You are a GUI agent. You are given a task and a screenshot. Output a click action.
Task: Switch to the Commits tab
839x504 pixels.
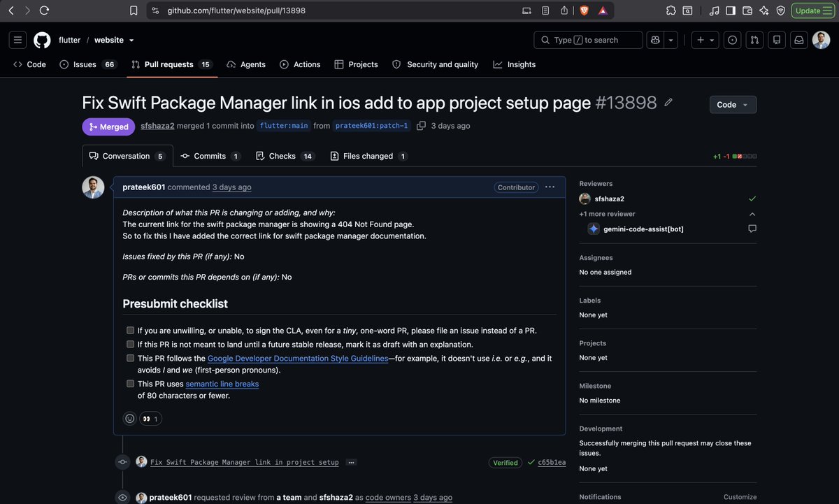click(210, 156)
